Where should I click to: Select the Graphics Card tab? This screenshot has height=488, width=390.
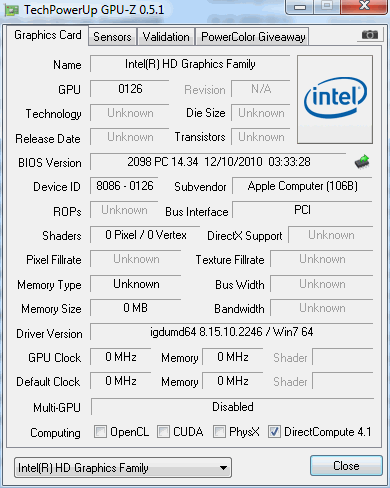tap(48, 35)
